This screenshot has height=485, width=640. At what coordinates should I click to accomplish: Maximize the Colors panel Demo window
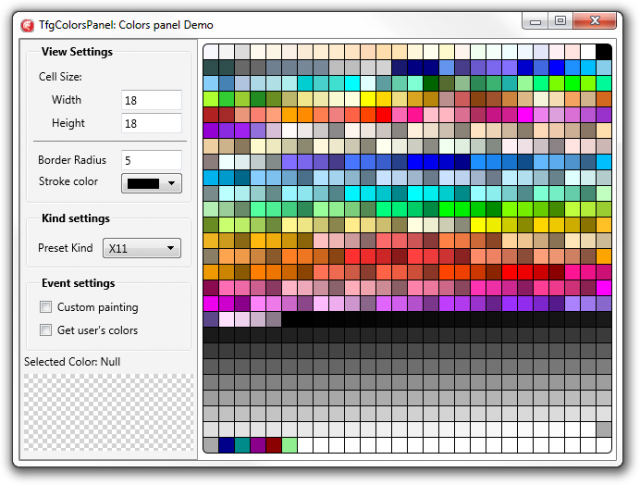click(560, 21)
